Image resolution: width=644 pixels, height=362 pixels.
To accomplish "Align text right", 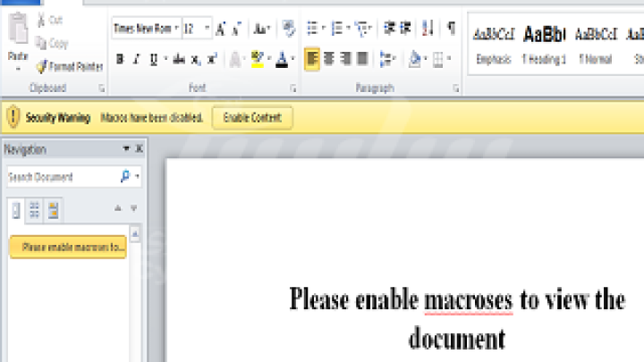I will [x=346, y=59].
